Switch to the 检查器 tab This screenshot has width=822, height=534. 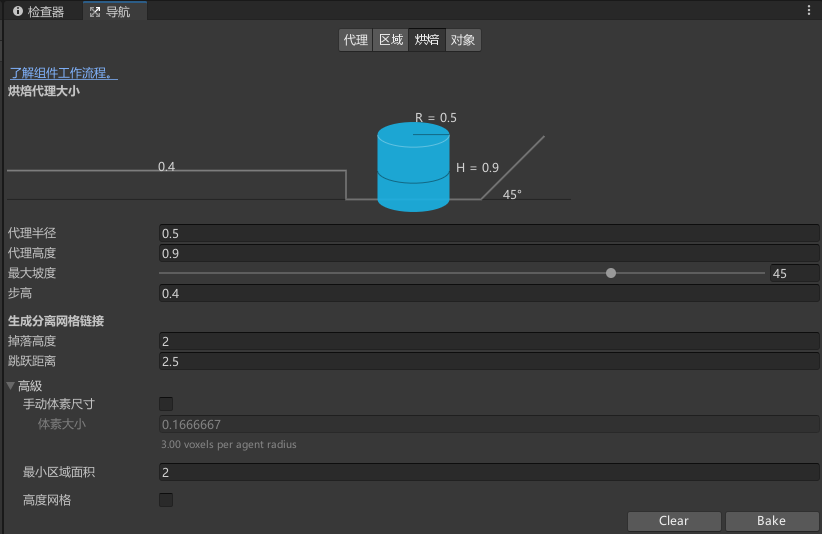click(39, 12)
